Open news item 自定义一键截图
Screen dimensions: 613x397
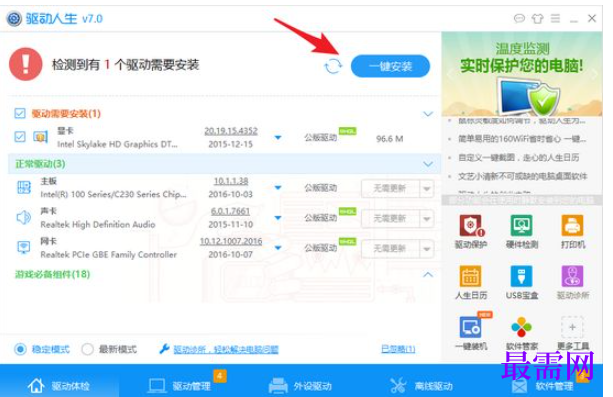[519, 158]
